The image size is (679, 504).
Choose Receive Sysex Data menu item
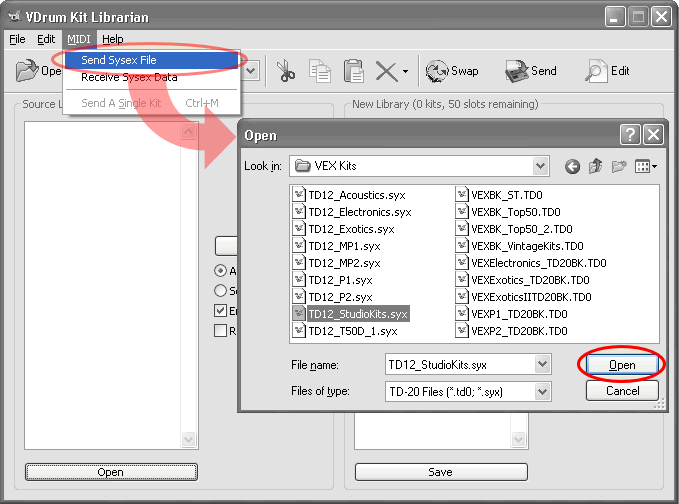point(129,77)
